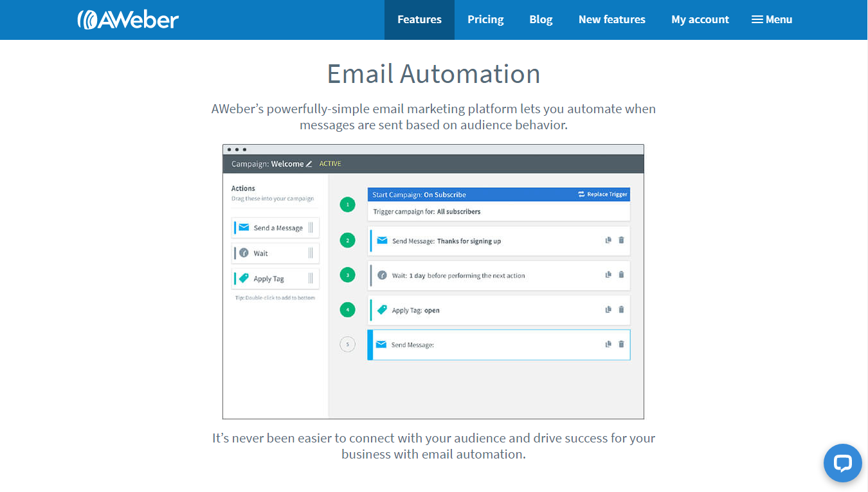The width and height of the screenshot is (868, 492).
Task: Delete the Wait 1 day step
Action: coord(621,275)
